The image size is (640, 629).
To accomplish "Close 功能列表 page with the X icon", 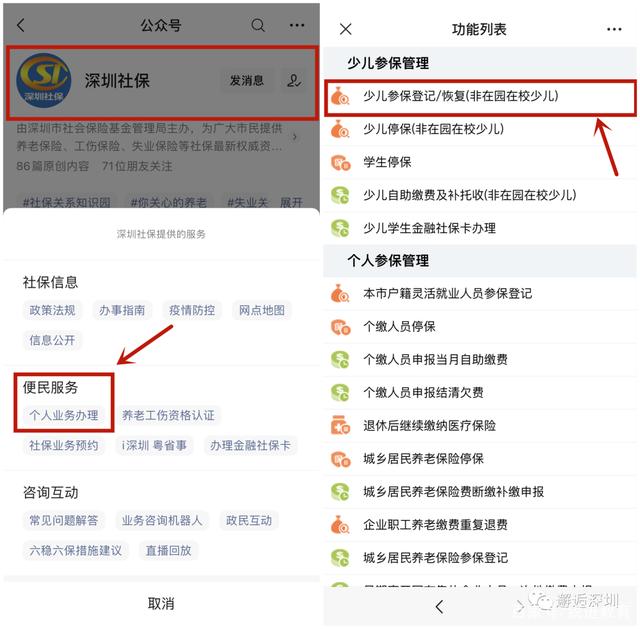I will pyautogui.click(x=346, y=29).
